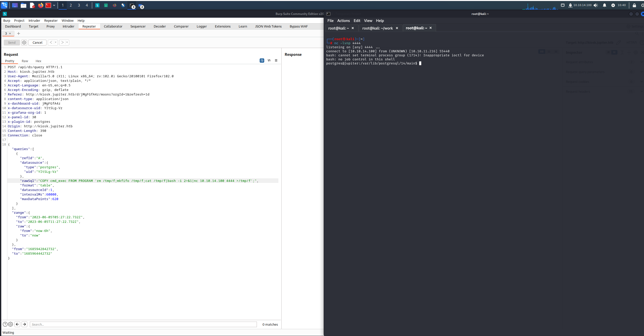This screenshot has height=336, width=644.
Task: Click the previous match arrow button
Action: point(17,324)
